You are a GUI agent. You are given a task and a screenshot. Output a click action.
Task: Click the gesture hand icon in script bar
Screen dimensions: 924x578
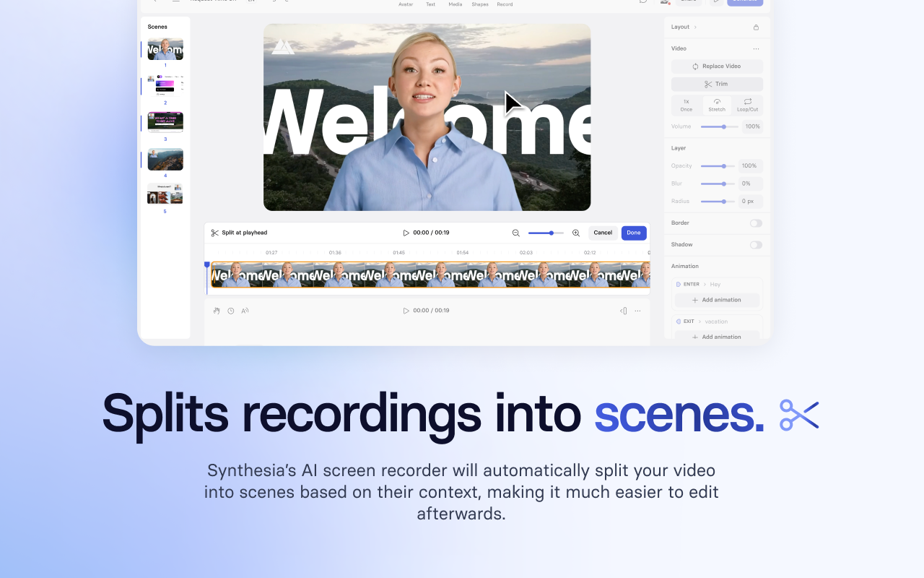(x=217, y=311)
